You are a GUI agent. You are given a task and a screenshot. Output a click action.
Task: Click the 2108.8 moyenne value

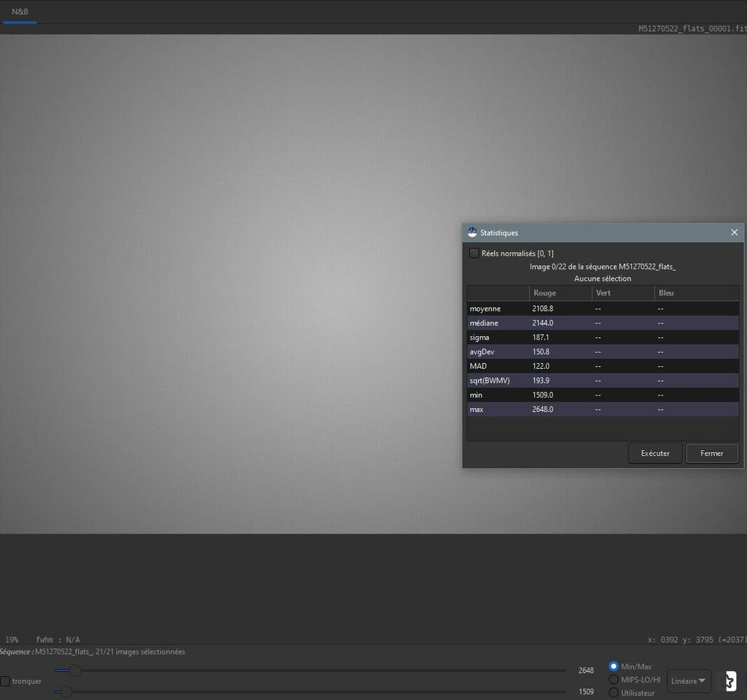click(543, 309)
